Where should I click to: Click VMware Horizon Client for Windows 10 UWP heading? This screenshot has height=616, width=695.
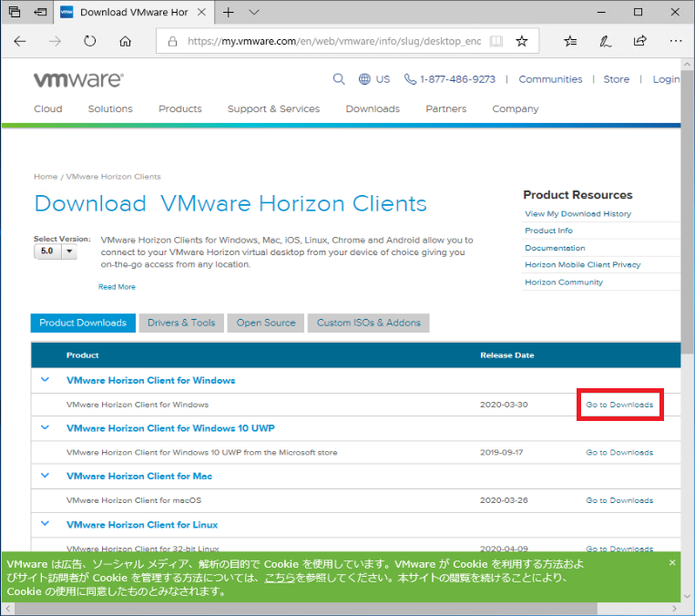[x=170, y=428]
